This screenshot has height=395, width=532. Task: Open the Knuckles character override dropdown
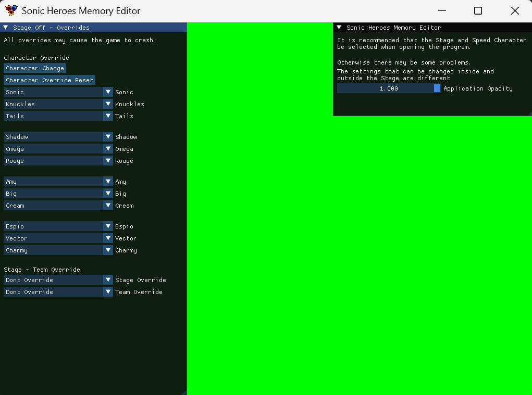(x=108, y=104)
